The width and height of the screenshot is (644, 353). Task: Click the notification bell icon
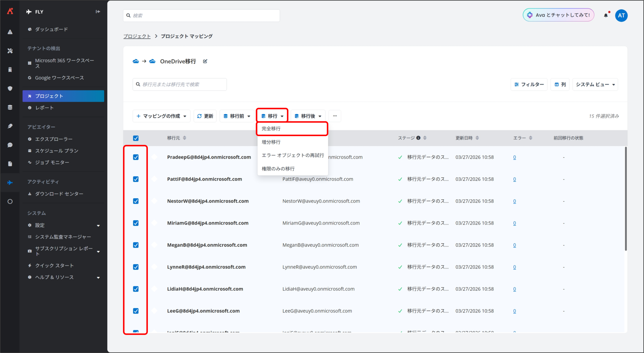606,15
